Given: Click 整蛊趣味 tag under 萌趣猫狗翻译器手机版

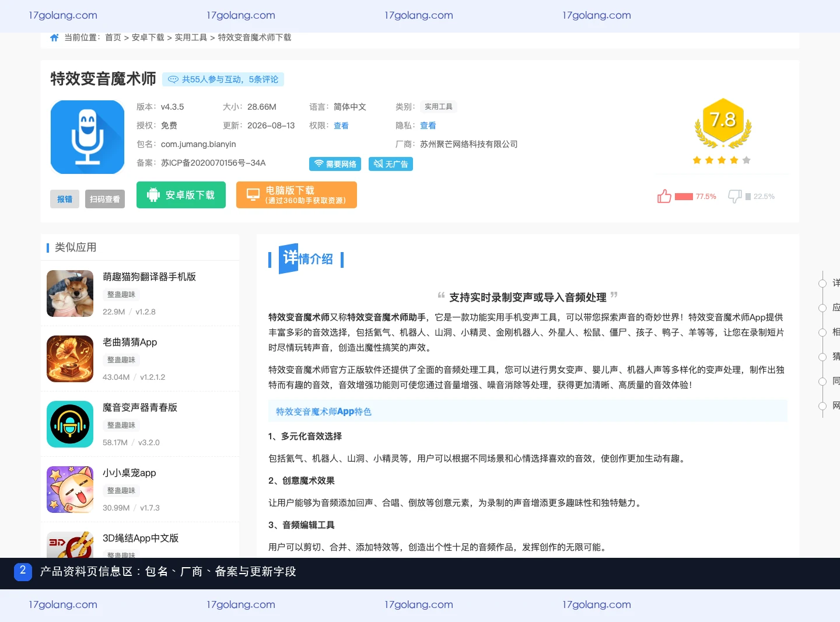Looking at the screenshot, I should pyautogui.click(x=121, y=295).
